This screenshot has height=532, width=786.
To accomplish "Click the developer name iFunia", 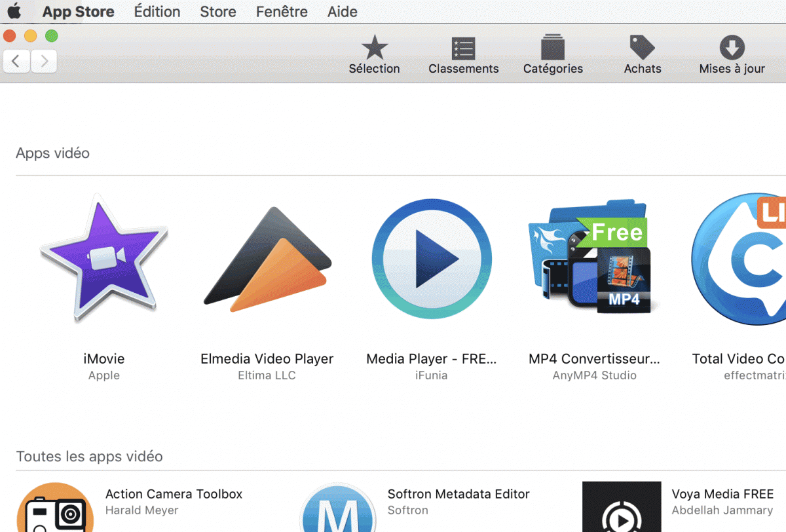I will click(x=432, y=375).
